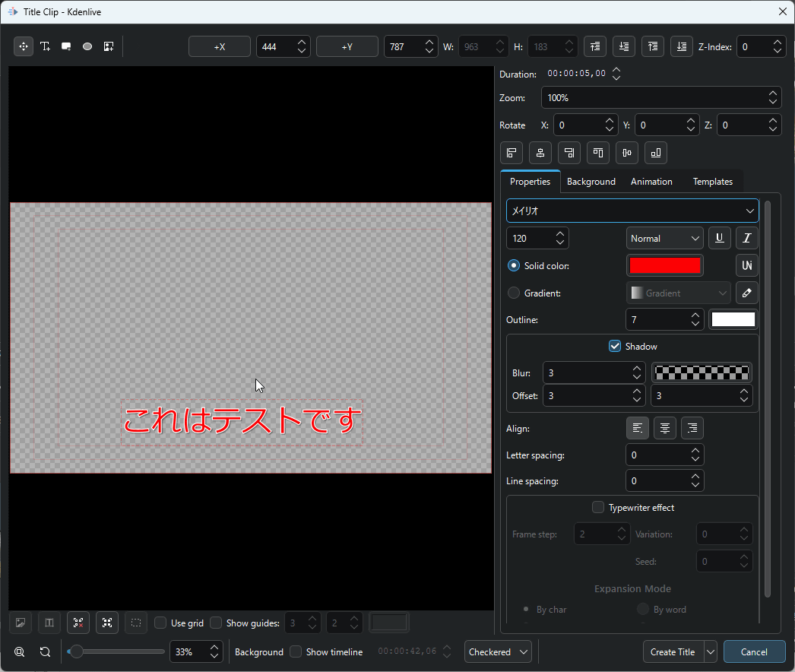Select the Add Text tool
795x672 pixels.
coord(46,47)
